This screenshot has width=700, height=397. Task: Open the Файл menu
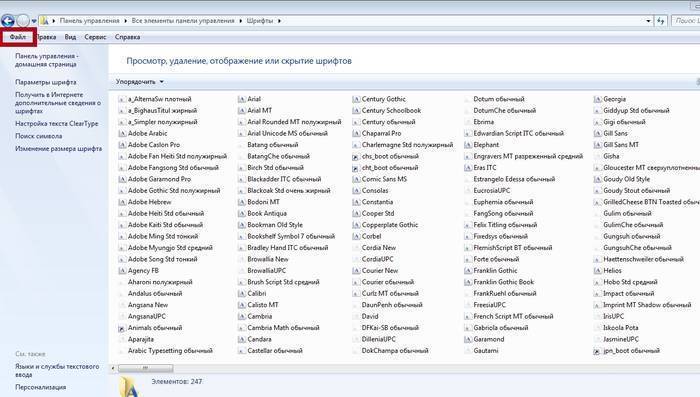coord(18,37)
